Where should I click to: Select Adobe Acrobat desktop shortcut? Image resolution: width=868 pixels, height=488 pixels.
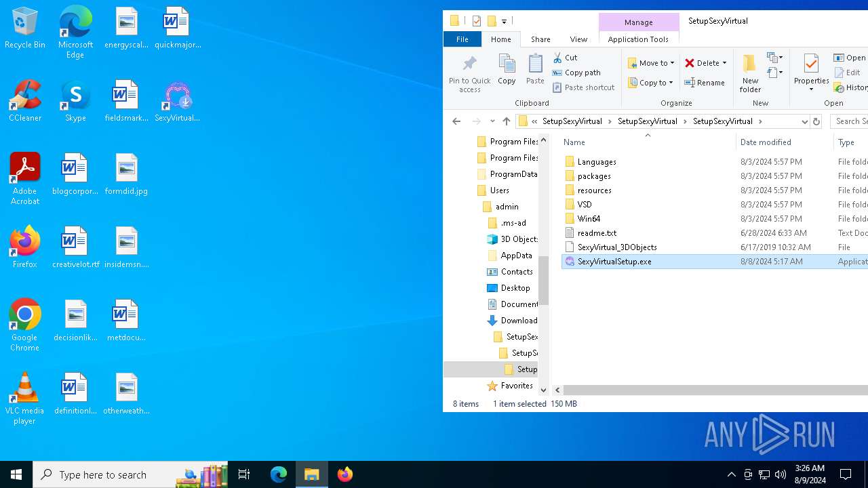coord(25,179)
